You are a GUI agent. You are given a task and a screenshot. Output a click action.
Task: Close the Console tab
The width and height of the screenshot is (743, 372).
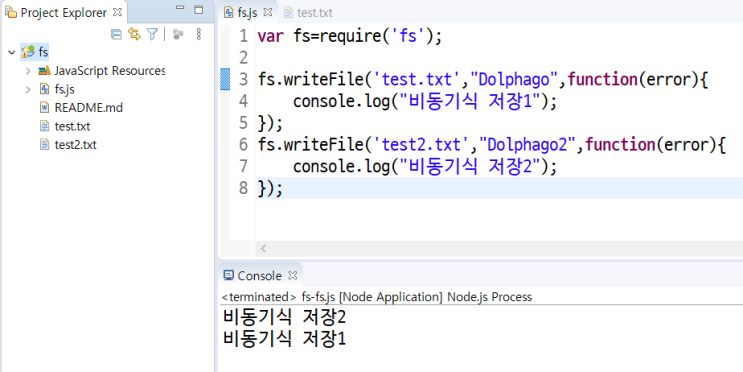(292, 275)
